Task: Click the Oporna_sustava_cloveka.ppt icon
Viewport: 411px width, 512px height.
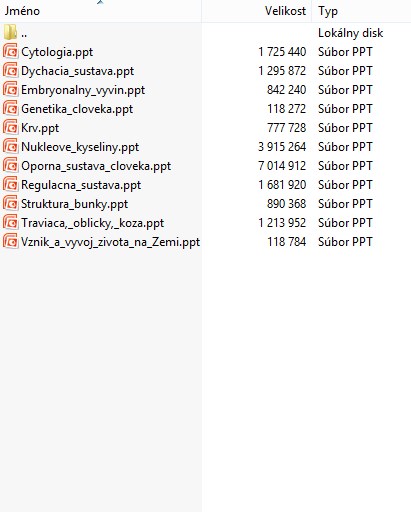Action: pos(10,166)
